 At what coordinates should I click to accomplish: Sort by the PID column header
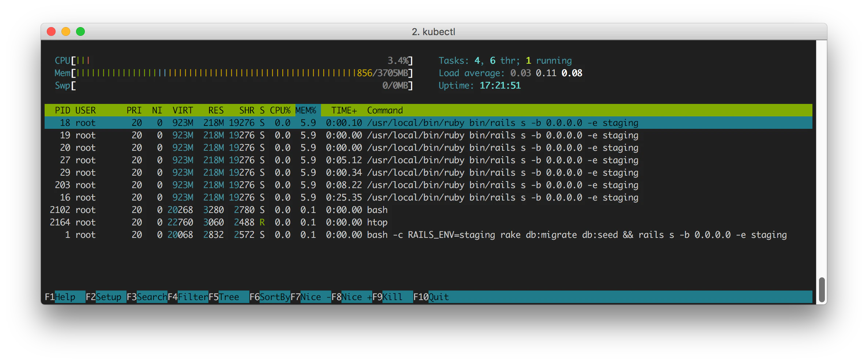click(x=62, y=110)
